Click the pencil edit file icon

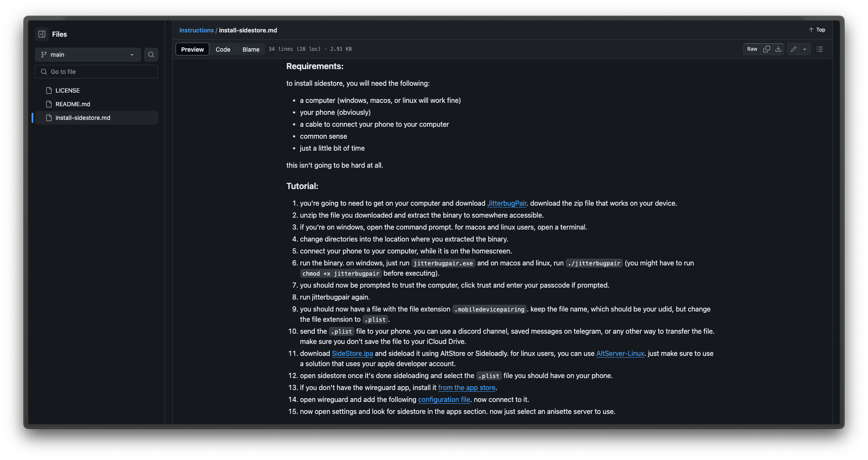point(793,49)
